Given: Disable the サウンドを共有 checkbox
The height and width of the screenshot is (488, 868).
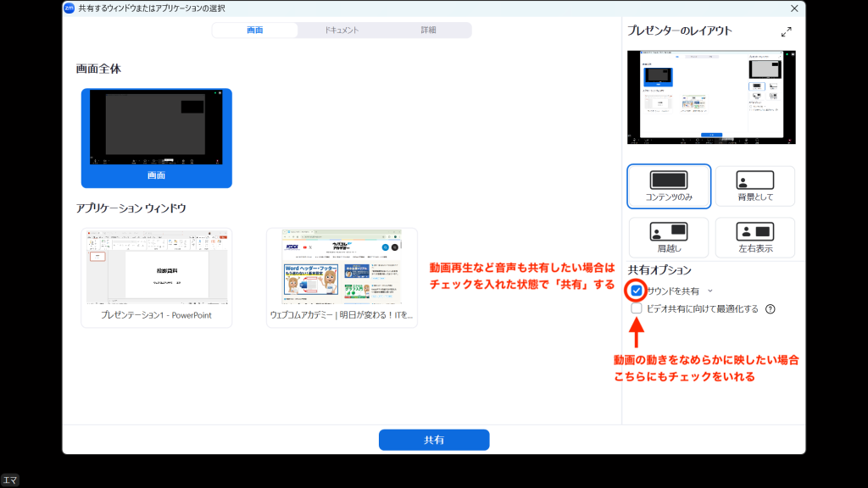Looking at the screenshot, I should [x=636, y=291].
